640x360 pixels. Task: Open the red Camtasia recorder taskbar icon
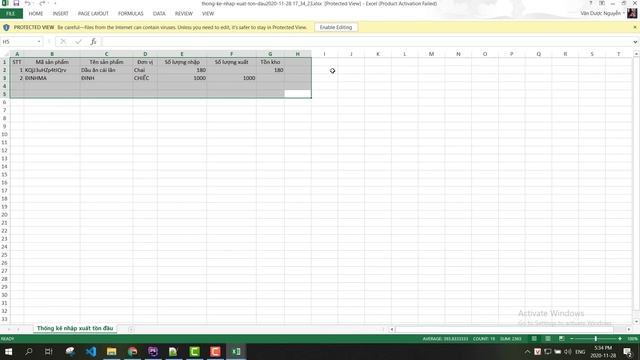click(215, 351)
